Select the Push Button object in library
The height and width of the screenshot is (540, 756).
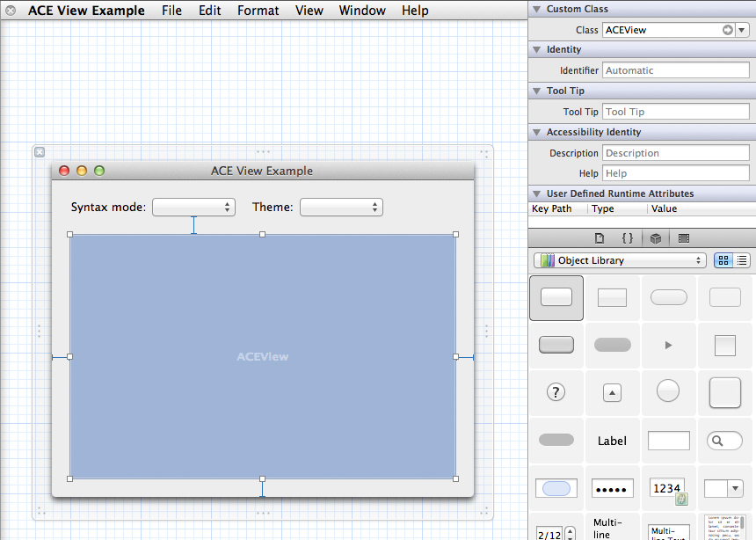pos(556,298)
